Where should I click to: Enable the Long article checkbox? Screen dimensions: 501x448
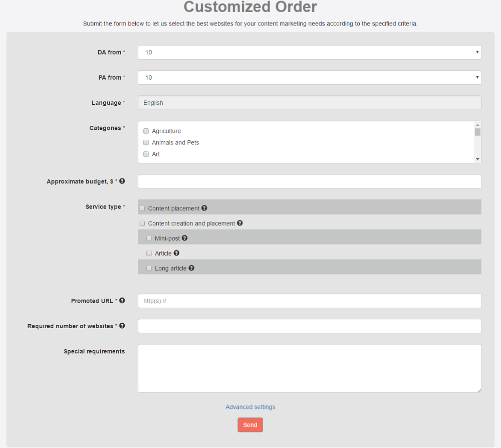tap(149, 269)
